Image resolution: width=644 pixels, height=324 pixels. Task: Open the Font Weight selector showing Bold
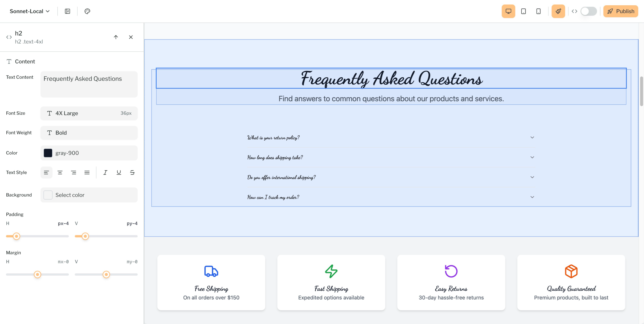89,133
